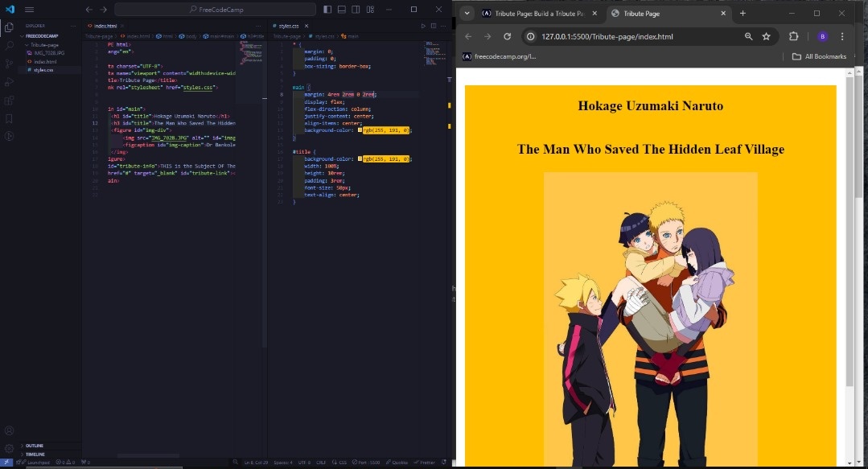Open the errors and warnings status indicator

65,463
